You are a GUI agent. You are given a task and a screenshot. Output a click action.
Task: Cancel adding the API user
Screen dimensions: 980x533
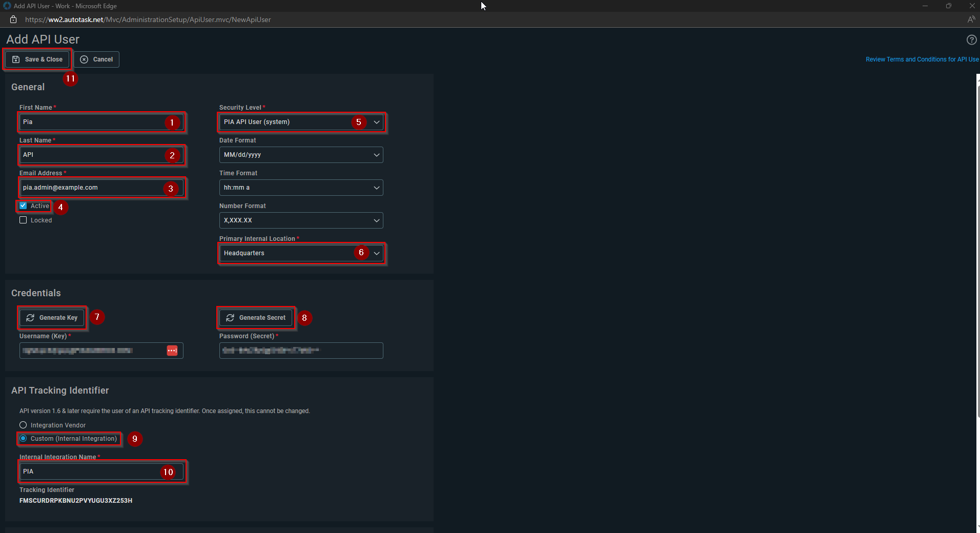click(96, 59)
